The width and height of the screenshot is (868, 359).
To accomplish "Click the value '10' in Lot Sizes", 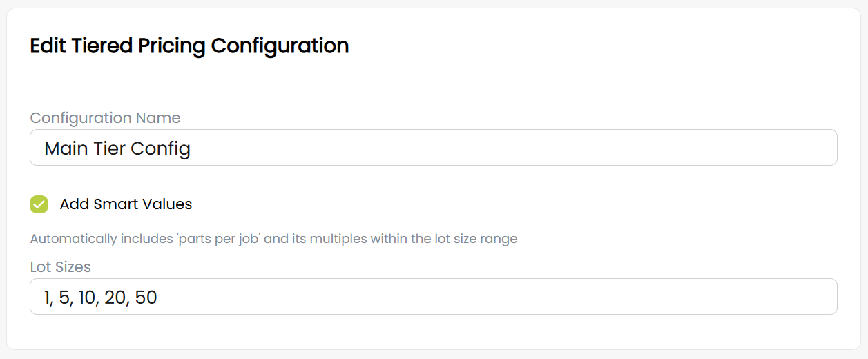I will (86, 298).
